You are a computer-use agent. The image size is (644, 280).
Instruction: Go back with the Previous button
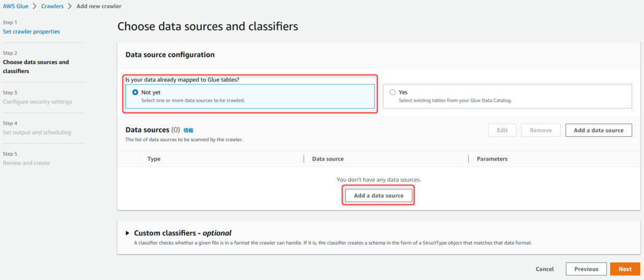(x=586, y=269)
